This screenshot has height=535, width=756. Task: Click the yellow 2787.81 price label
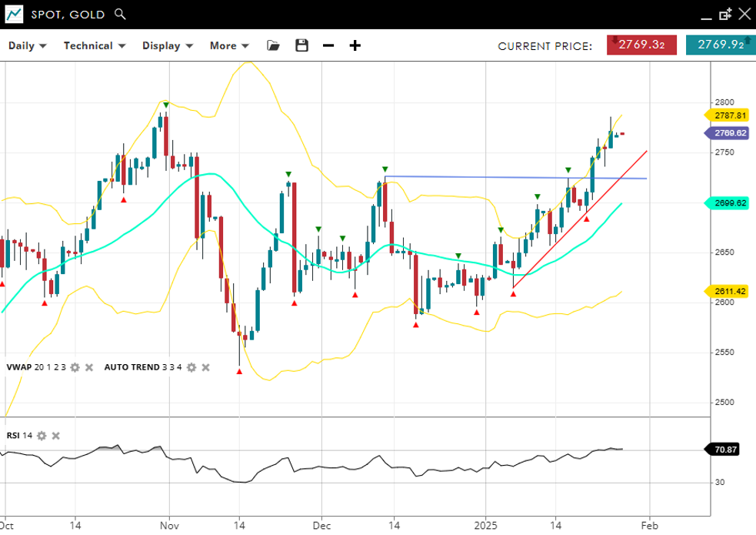pyautogui.click(x=727, y=115)
